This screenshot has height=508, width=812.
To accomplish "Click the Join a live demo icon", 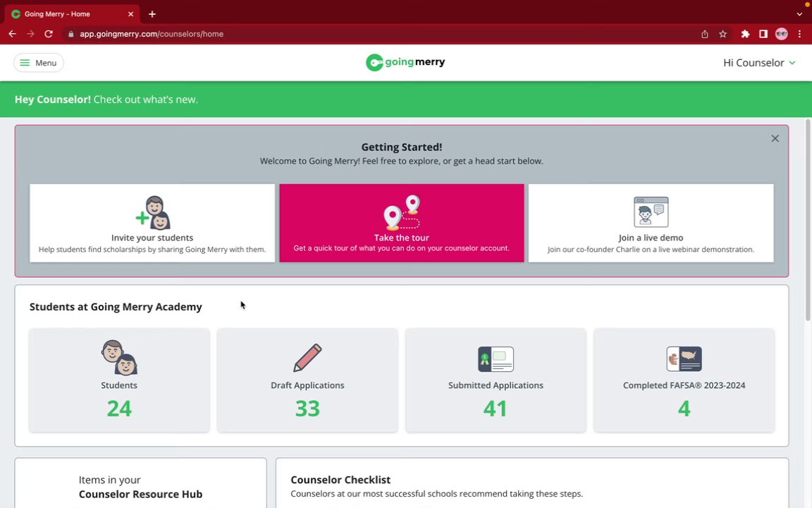I will point(651,212).
